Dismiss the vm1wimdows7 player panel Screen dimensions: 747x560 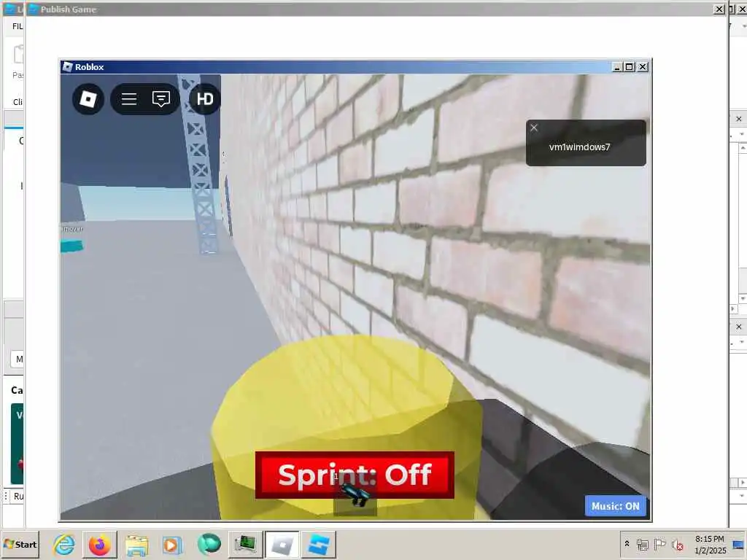[x=534, y=128]
